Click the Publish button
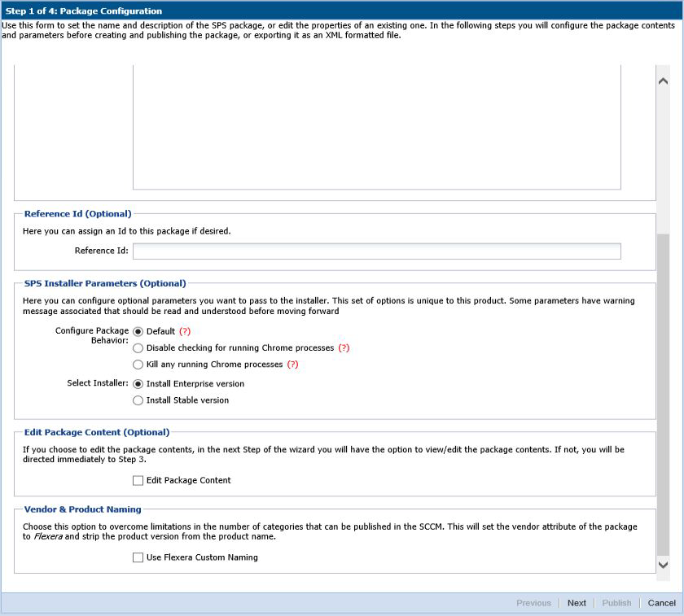This screenshot has height=616, width=684. (616, 603)
